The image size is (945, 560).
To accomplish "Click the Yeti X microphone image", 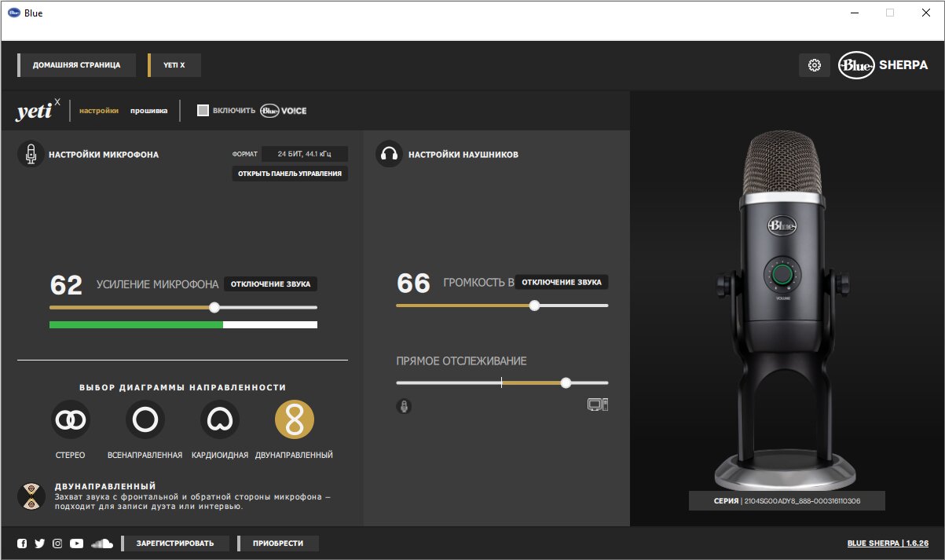I will click(785, 310).
